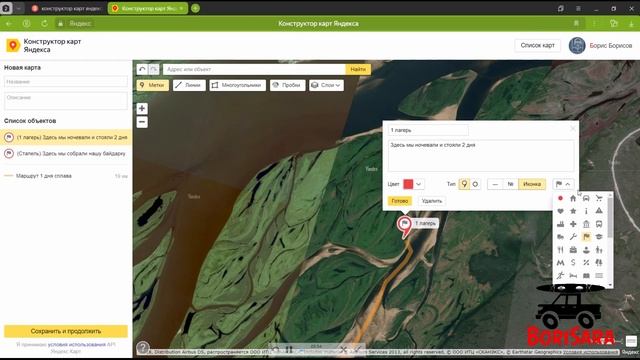Pick the tent/camping triangle icon
The height and width of the screenshot is (360, 640).
click(599, 211)
